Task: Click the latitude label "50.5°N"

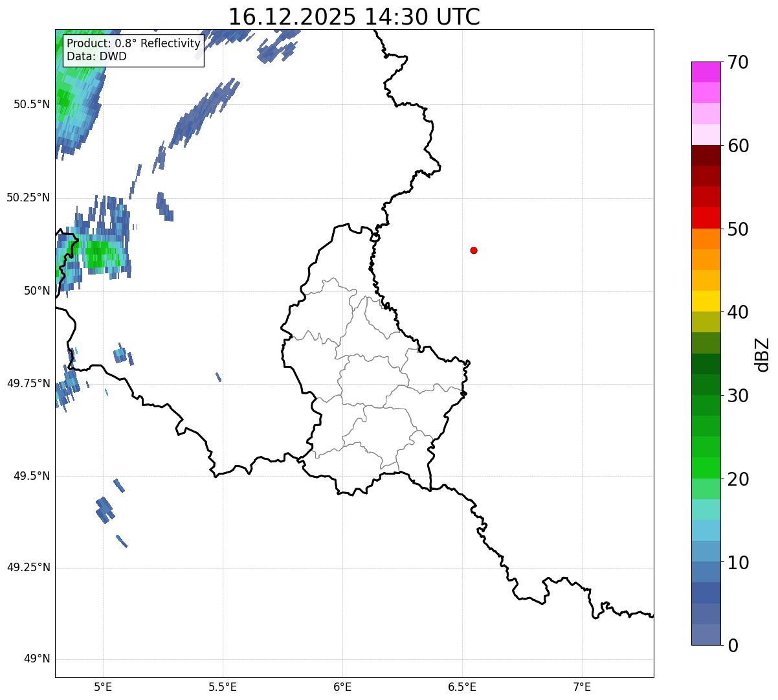Action: (32, 104)
